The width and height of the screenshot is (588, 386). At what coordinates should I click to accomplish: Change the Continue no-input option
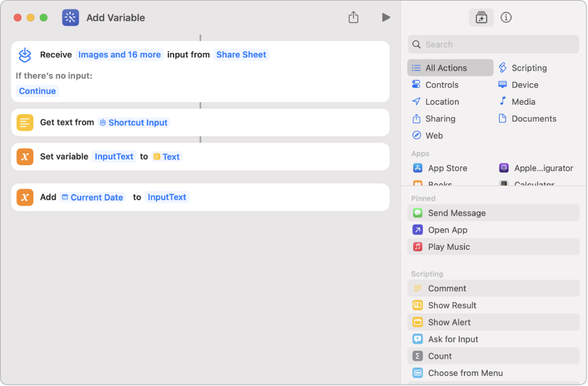(x=37, y=91)
